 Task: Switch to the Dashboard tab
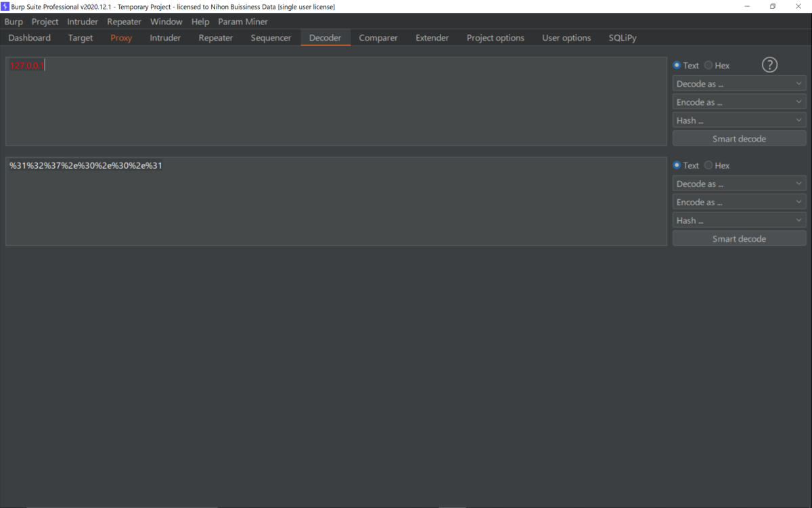(x=30, y=38)
